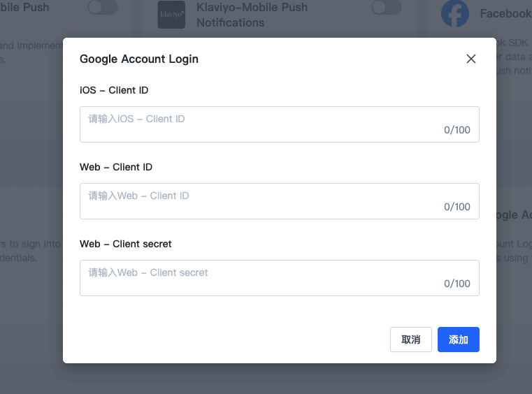The height and width of the screenshot is (394, 532).
Task: Focus the iOS – Client ID input field
Action: [280, 124]
